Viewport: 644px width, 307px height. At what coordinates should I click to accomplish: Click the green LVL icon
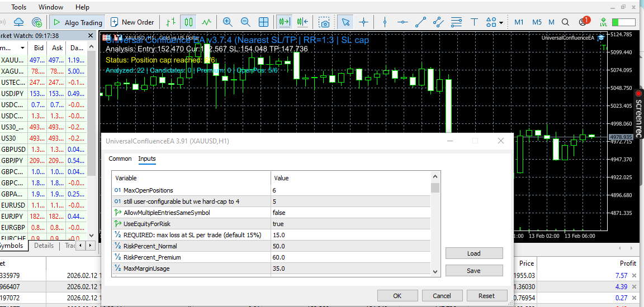tap(603, 22)
